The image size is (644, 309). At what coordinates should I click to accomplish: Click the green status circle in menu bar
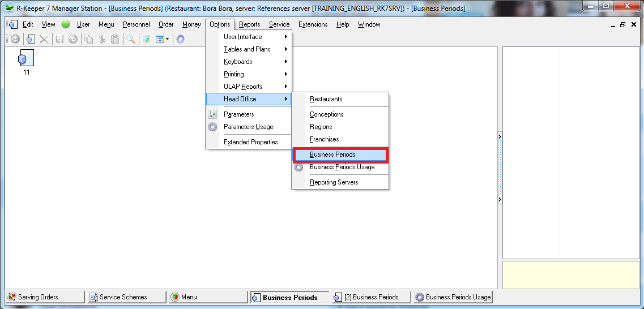[x=66, y=24]
